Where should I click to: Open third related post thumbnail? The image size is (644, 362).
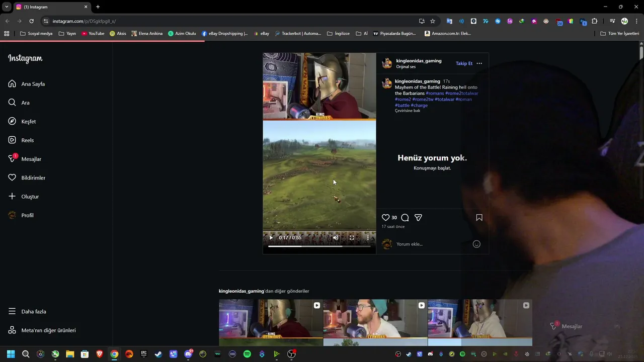click(x=480, y=323)
